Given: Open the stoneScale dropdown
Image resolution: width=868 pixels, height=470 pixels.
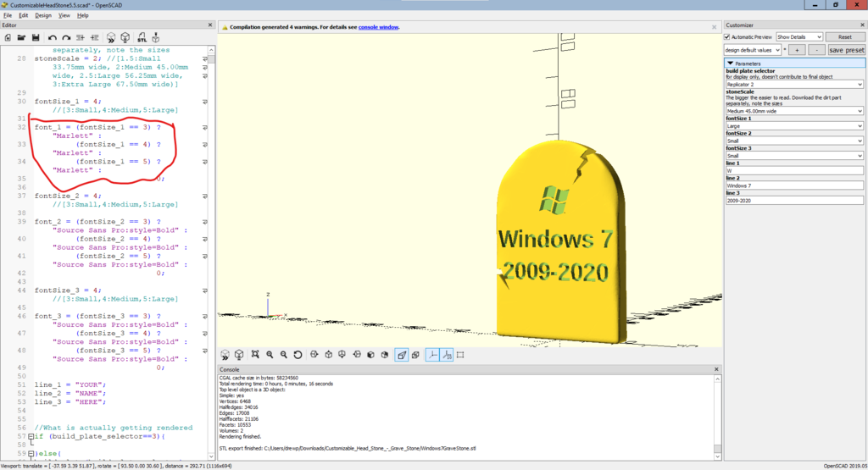Looking at the screenshot, I should pyautogui.click(x=794, y=111).
